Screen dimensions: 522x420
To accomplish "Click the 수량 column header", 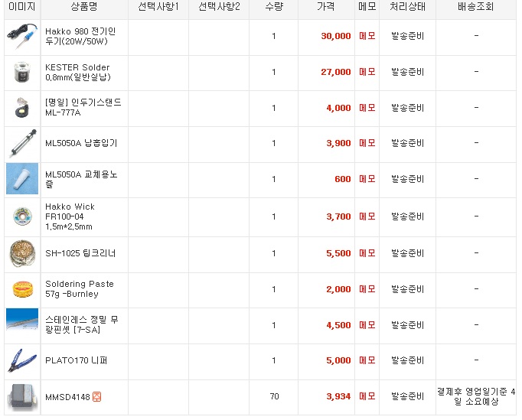I will [x=274, y=6].
